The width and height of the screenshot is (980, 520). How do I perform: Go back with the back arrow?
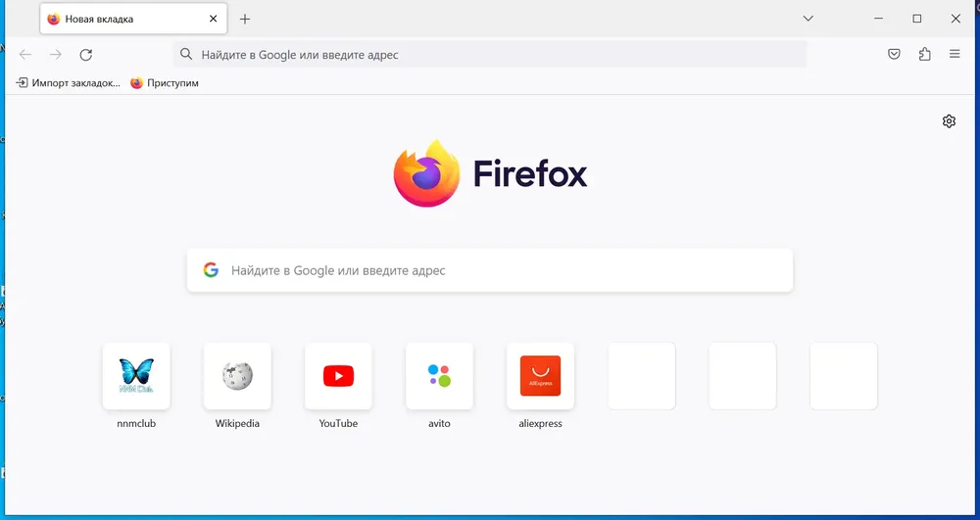click(x=25, y=55)
